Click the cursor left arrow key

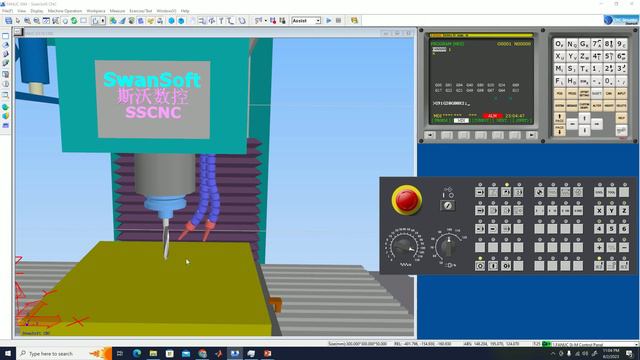tap(572, 124)
